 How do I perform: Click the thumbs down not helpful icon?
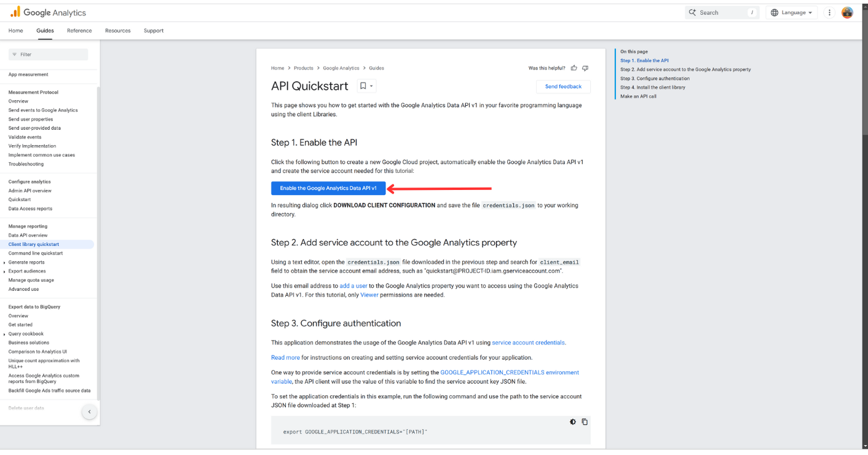[x=585, y=68]
